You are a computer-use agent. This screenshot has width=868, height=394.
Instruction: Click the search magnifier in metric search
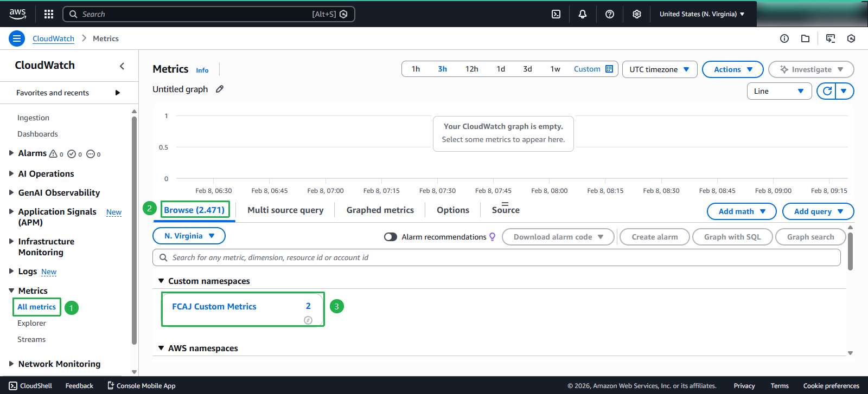click(163, 257)
